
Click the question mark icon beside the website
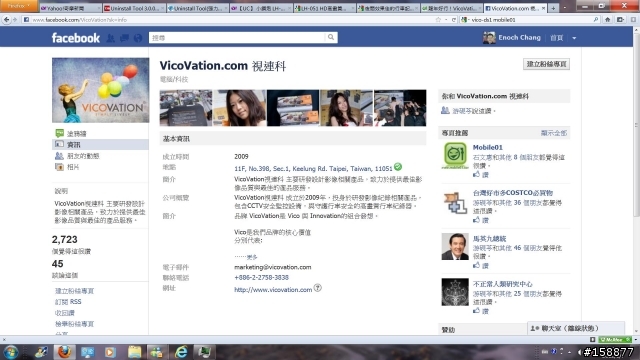tap(318, 288)
